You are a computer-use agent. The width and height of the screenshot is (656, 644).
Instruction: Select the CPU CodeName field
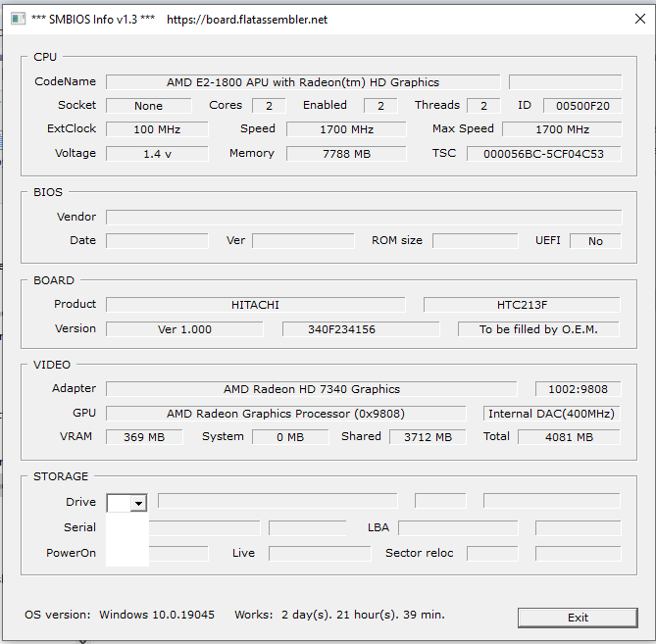tap(303, 82)
